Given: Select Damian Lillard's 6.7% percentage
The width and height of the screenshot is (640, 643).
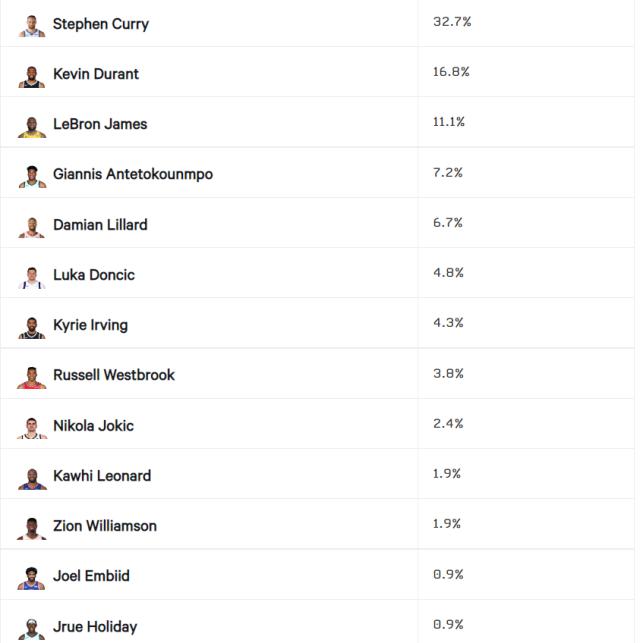Looking at the screenshot, I should [448, 222].
